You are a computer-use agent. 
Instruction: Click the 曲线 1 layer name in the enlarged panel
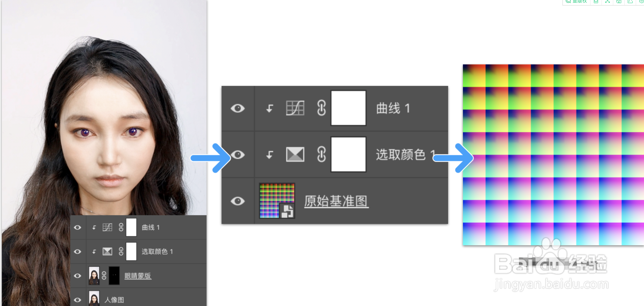(x=393, y=108)
